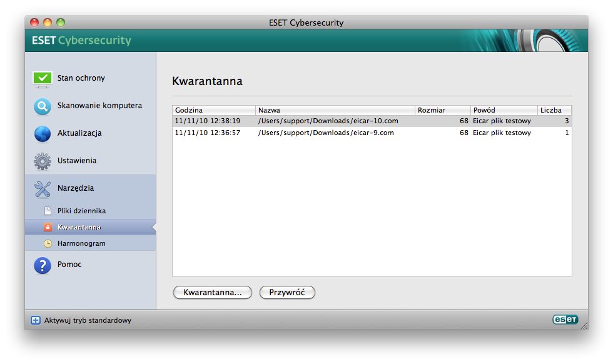Click count 1 in eicar-9.com row

pyautogui.click(x=567, y=133)
